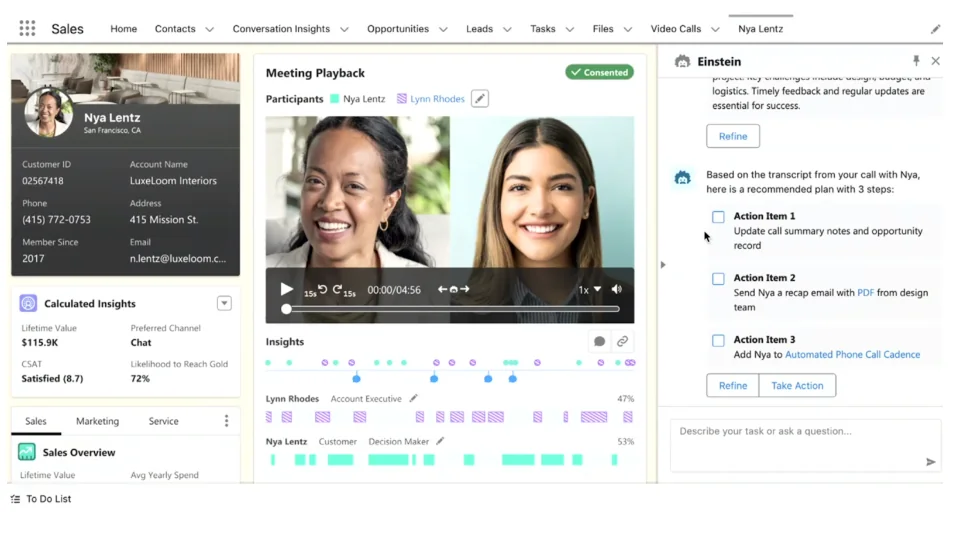Jump to next insight arrow

(x=465, y=289)
